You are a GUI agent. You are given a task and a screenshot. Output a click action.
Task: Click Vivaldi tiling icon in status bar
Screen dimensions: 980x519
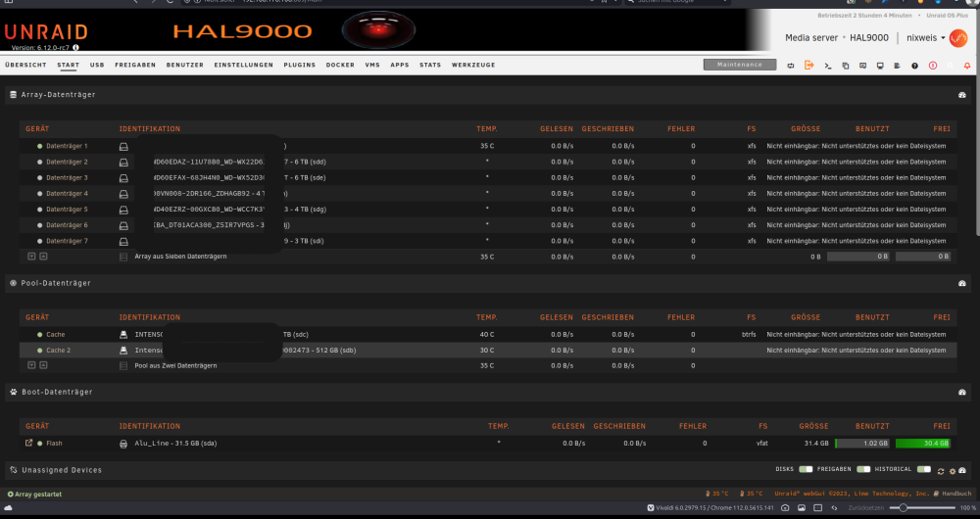[817, 508]
